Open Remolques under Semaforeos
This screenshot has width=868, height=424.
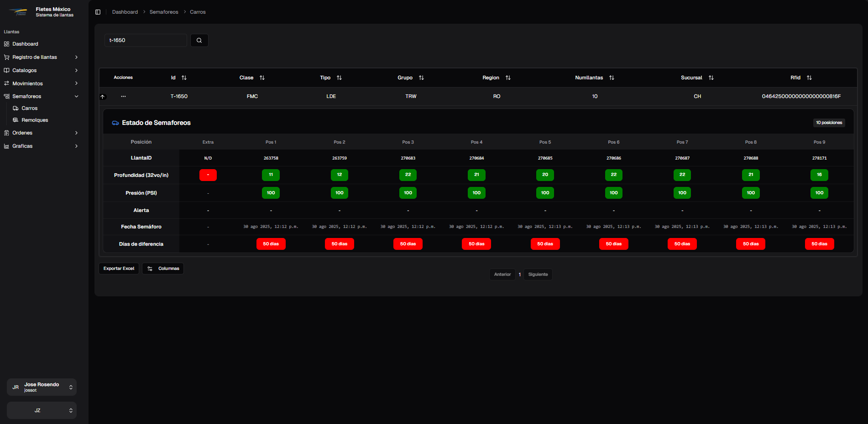35,120
